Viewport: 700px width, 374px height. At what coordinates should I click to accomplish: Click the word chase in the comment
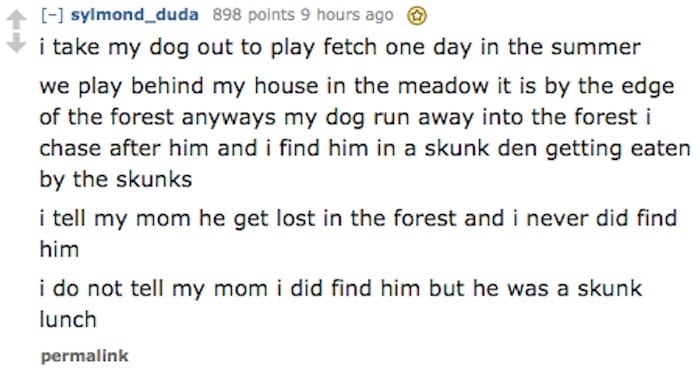[x=71, y=148]
